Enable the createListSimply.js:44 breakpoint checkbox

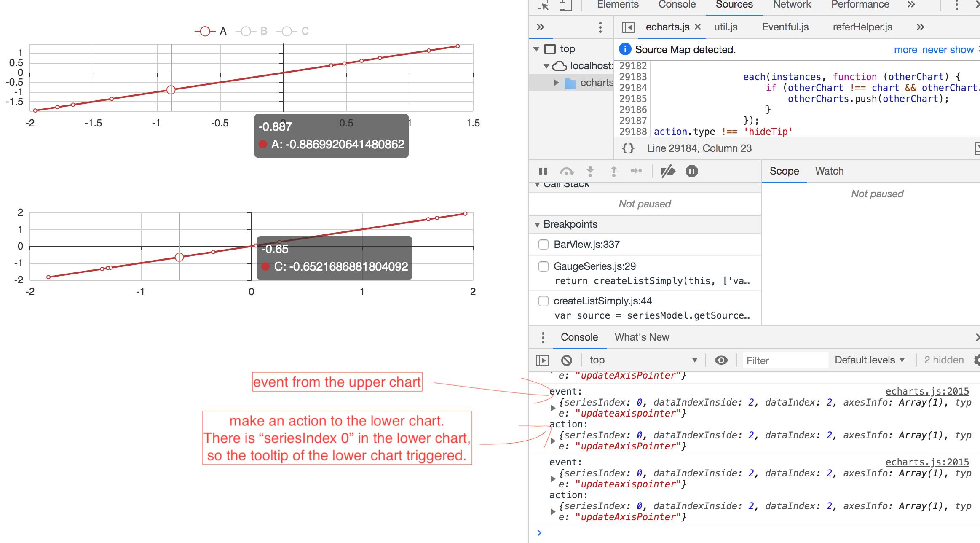(544, 301)
